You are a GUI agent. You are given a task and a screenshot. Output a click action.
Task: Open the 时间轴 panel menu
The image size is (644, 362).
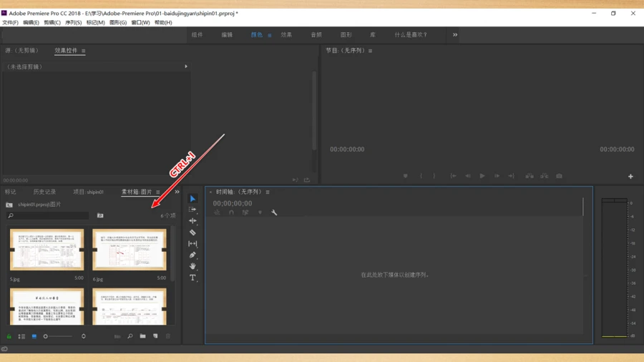tap(268, 192)
